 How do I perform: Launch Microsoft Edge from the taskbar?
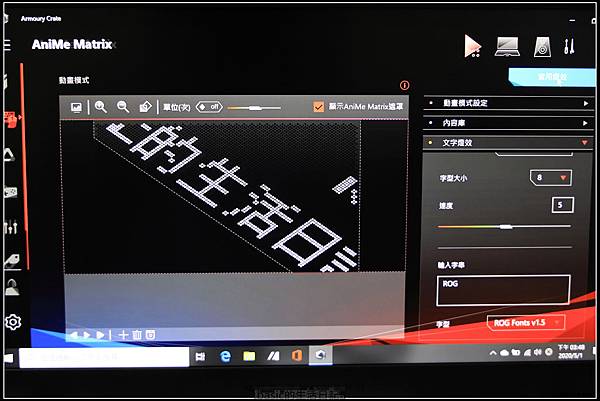point(225,357)
